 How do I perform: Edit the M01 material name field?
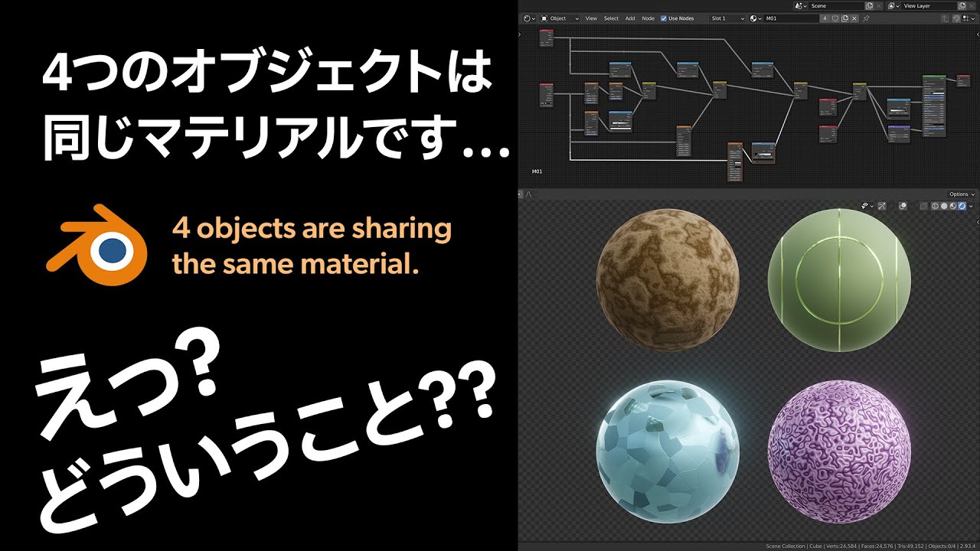[x=791, y=18]
